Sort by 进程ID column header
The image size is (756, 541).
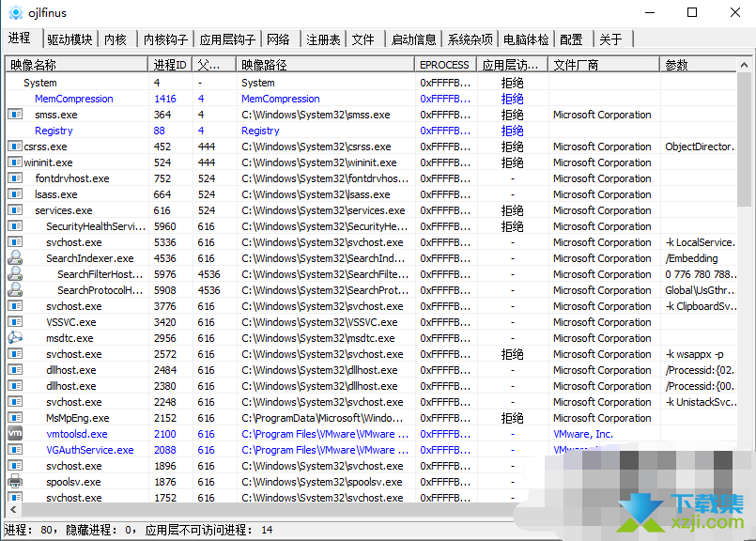point(170,65)
